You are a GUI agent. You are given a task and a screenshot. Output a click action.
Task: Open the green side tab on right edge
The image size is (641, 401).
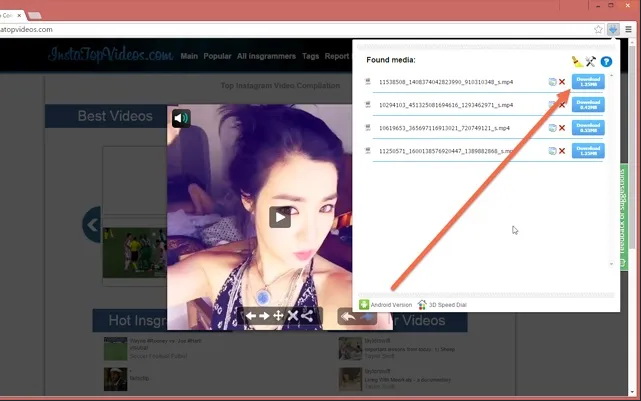pos(623,216)
